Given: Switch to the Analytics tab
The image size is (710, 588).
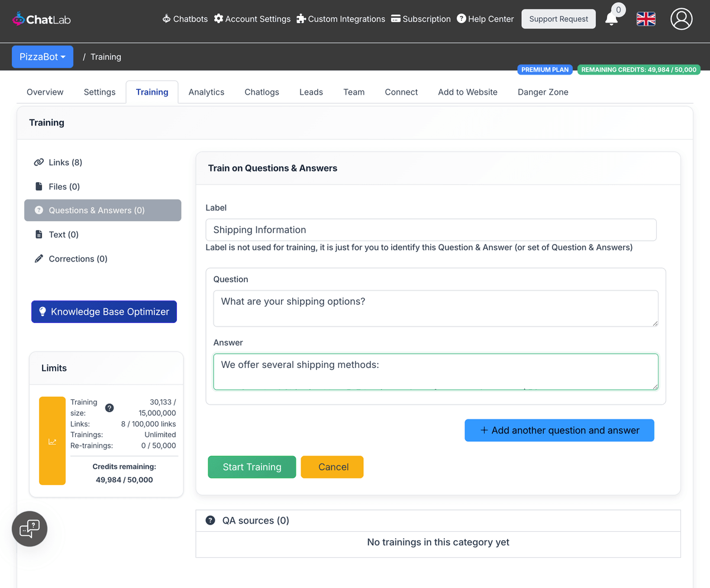Looking at the screenshot, I should [x=206, y=92].
